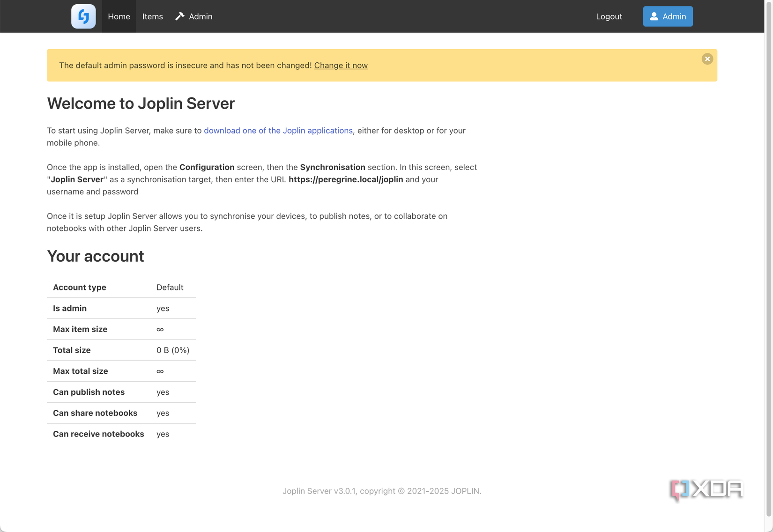Image resolution: width=773 pixels, height=532 pixels.
Task: Switch to the Home navigation tab
Action: [119, 16]
